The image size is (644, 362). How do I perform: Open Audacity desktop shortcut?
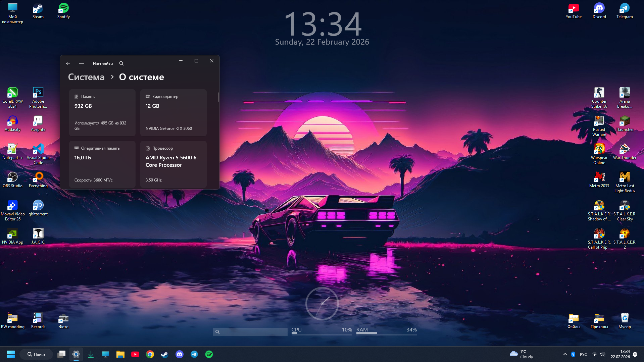(x=12, y=123)
